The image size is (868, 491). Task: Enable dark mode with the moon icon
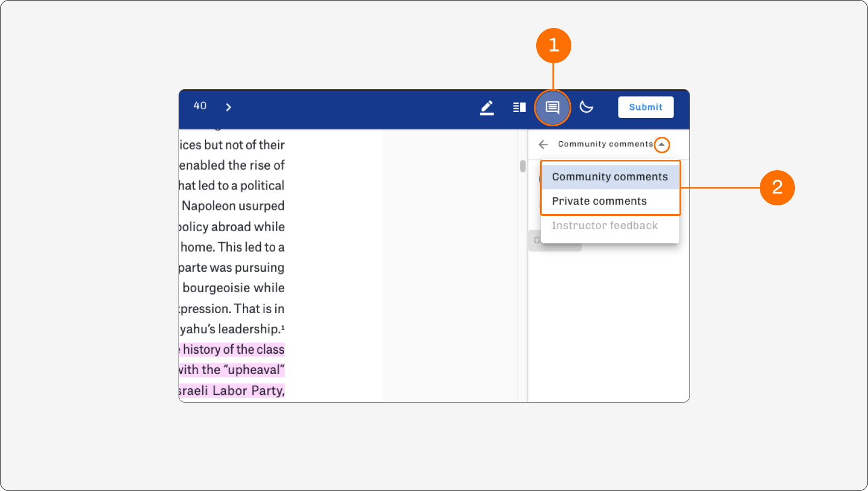(587, 107)
